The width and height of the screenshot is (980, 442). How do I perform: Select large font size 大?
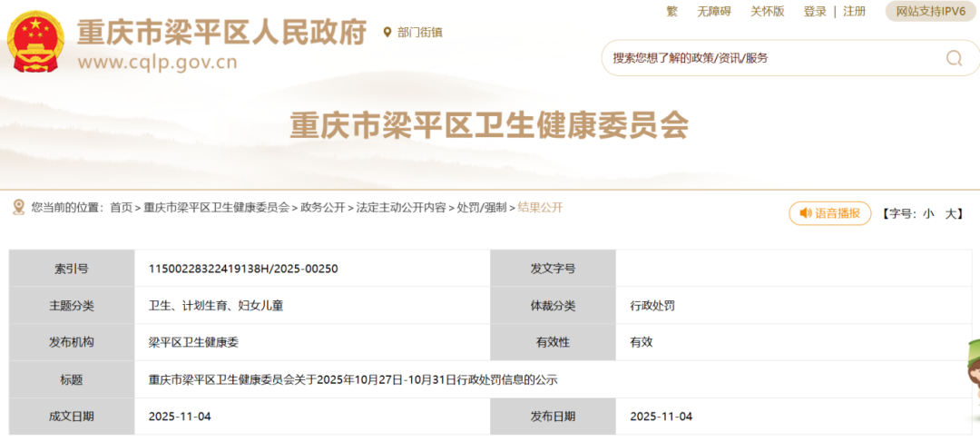point(951,213)
